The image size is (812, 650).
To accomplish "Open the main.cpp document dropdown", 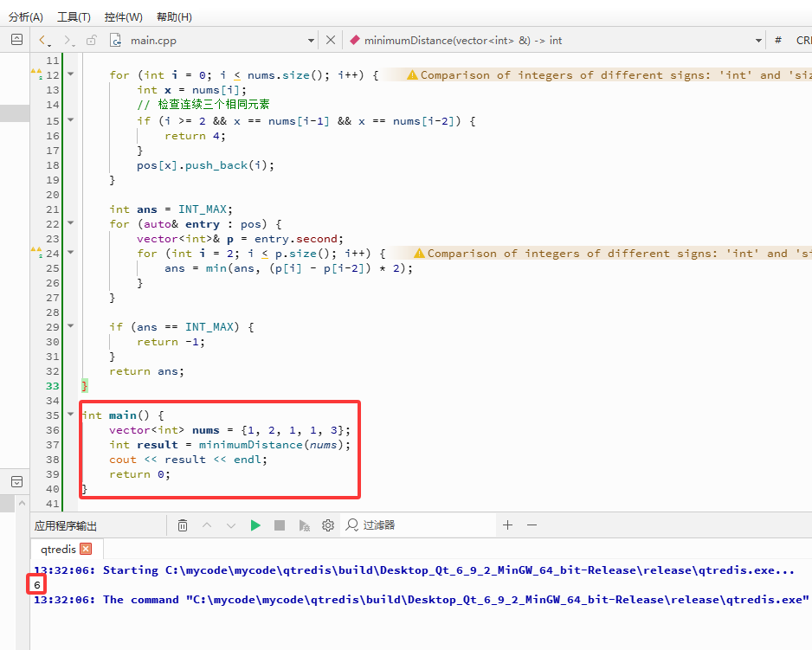I will [x=311, y=41].
